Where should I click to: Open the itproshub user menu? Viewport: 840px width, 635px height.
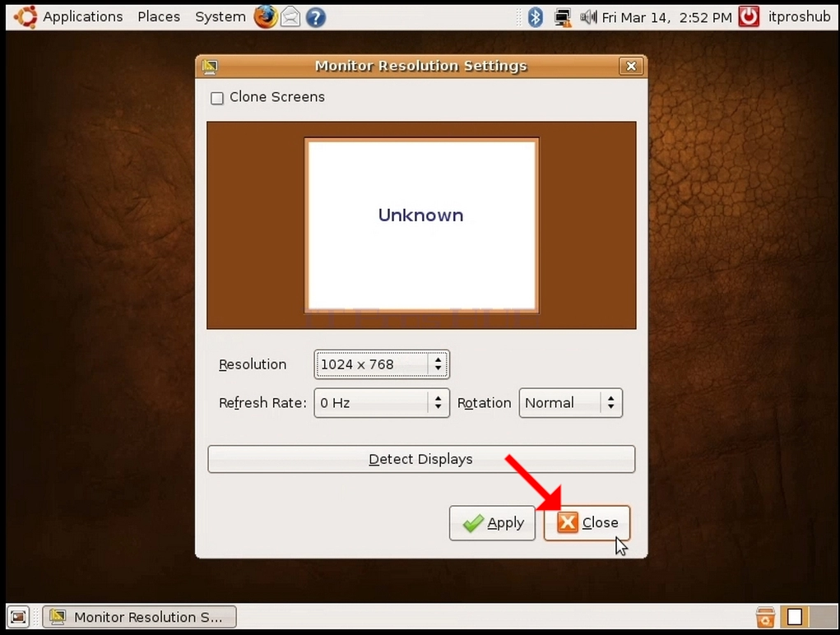(800, 16)
